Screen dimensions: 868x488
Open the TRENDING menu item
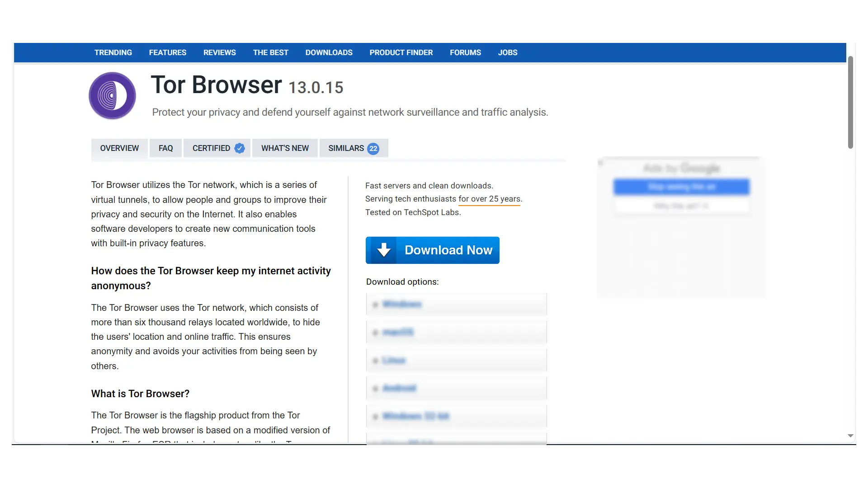[113, 52]
